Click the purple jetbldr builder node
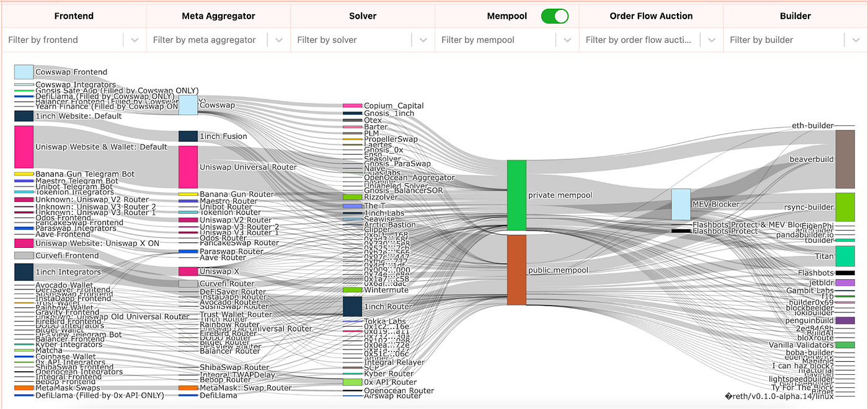The height and width of the screenshot is (409, 868). [845, 283]
